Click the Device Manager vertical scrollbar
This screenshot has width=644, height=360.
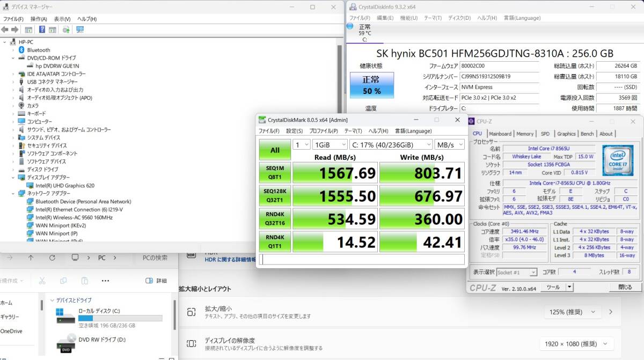[339, 142]
